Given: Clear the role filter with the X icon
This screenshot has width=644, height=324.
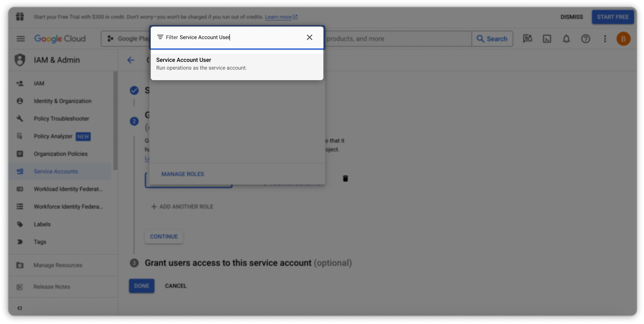Looking at the screenshot, I should click(x=309, y=37).
